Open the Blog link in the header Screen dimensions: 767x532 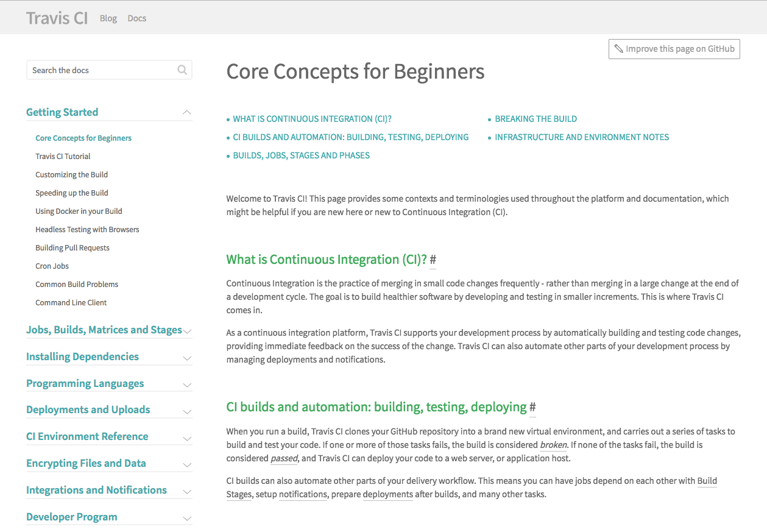point(108,18)
